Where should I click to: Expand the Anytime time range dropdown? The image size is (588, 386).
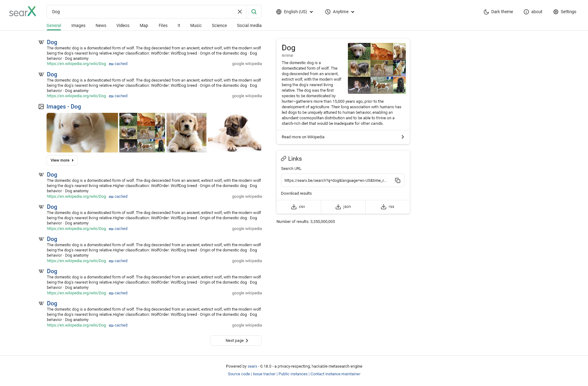[339, 12]
